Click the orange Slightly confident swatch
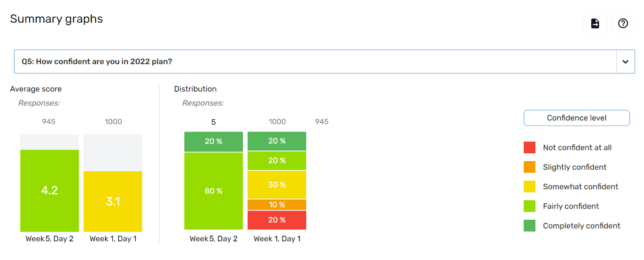This screenshot has height=260, width=644. pos(529,167)
